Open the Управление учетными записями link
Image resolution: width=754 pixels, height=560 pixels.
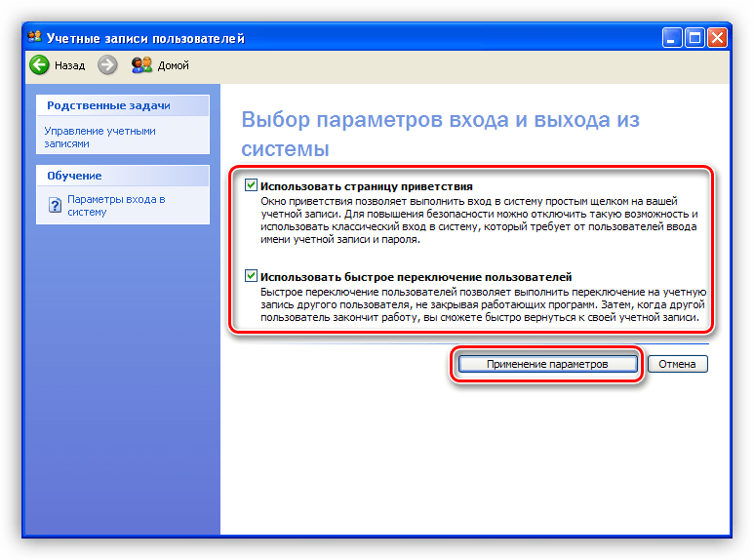point(100,138)
